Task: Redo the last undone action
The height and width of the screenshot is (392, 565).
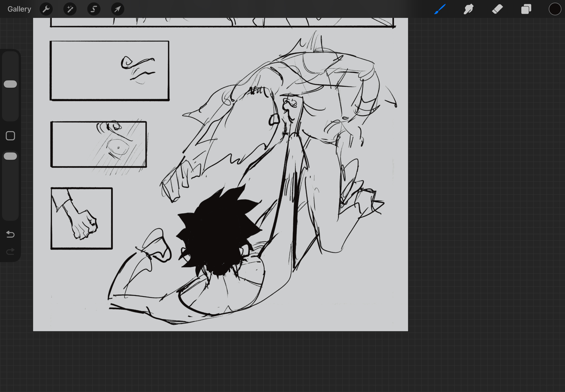Action: 10,251
